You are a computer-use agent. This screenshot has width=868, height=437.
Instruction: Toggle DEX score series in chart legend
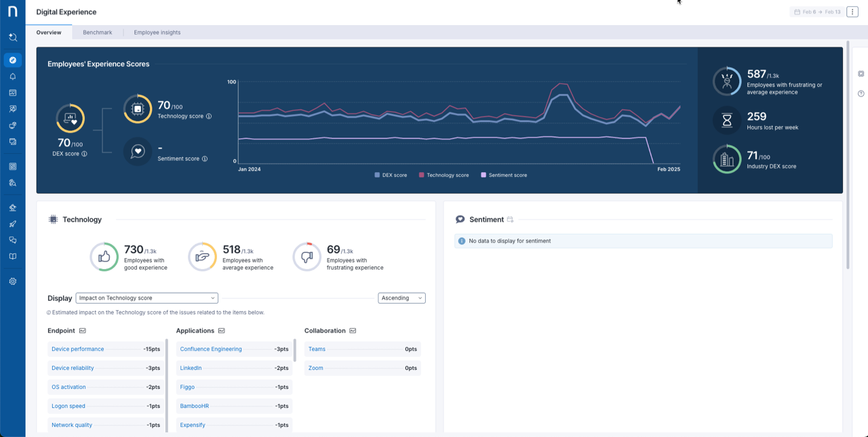pos(391,175)
